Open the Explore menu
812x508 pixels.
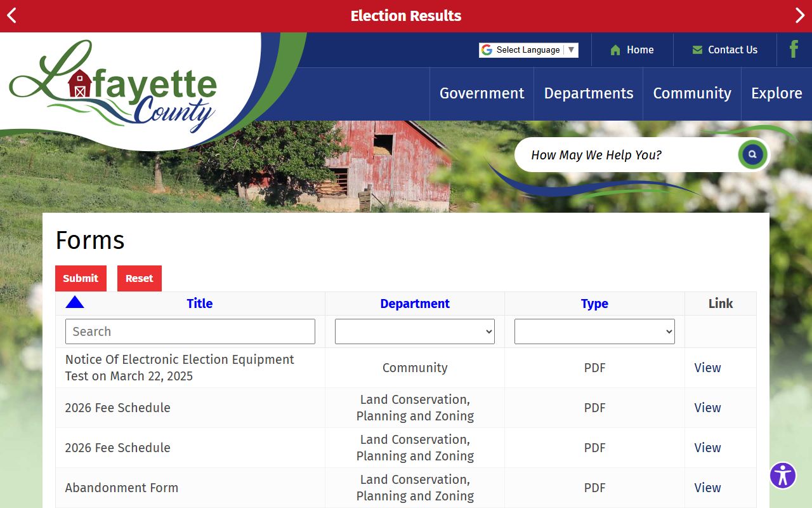776,93
